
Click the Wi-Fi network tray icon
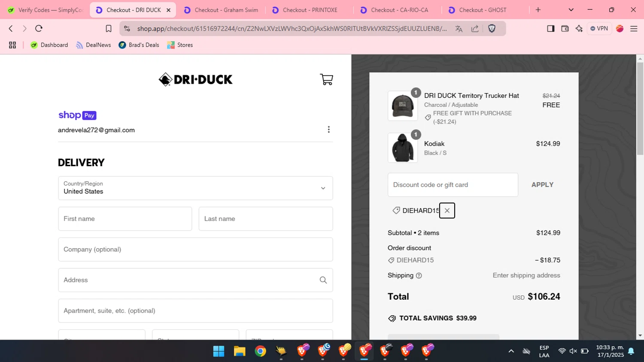562,351
